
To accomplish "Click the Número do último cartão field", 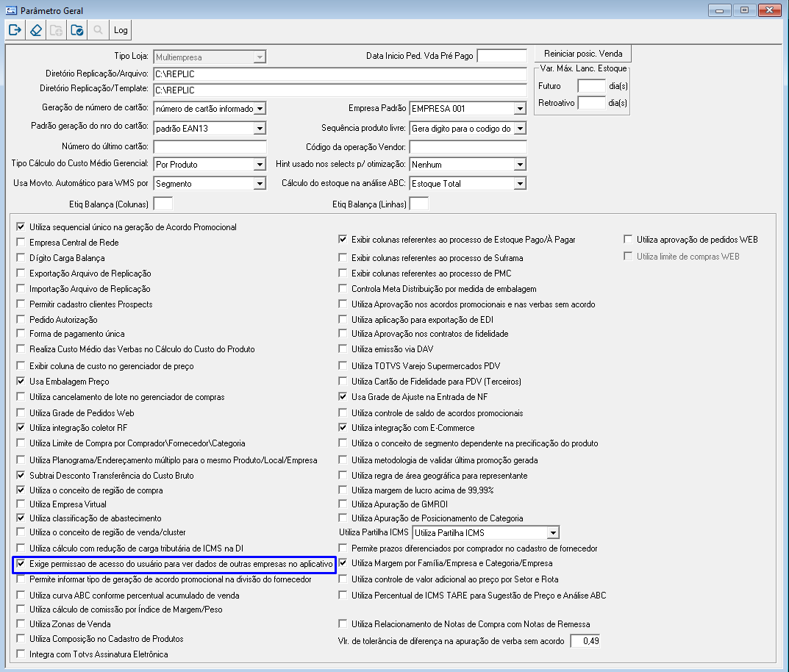I will [210, 146].
